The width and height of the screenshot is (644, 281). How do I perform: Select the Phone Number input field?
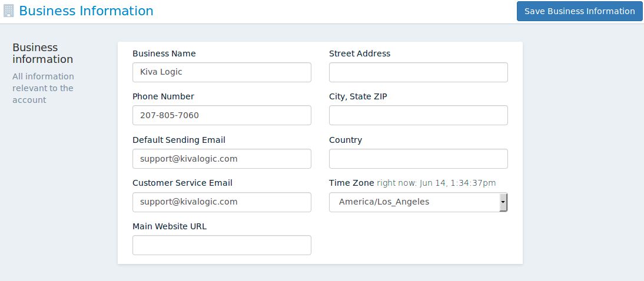(x=222, y=115)
